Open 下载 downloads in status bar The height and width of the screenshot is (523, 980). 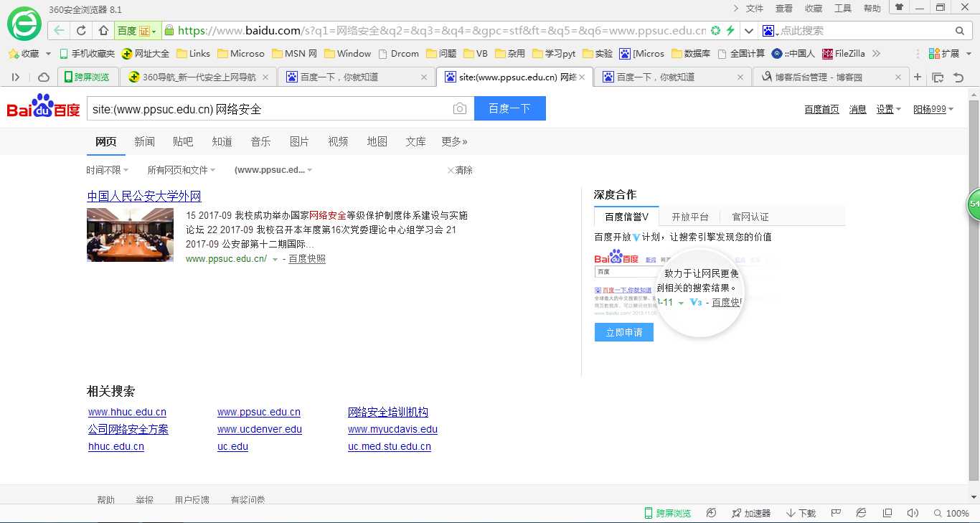[801, 513]
